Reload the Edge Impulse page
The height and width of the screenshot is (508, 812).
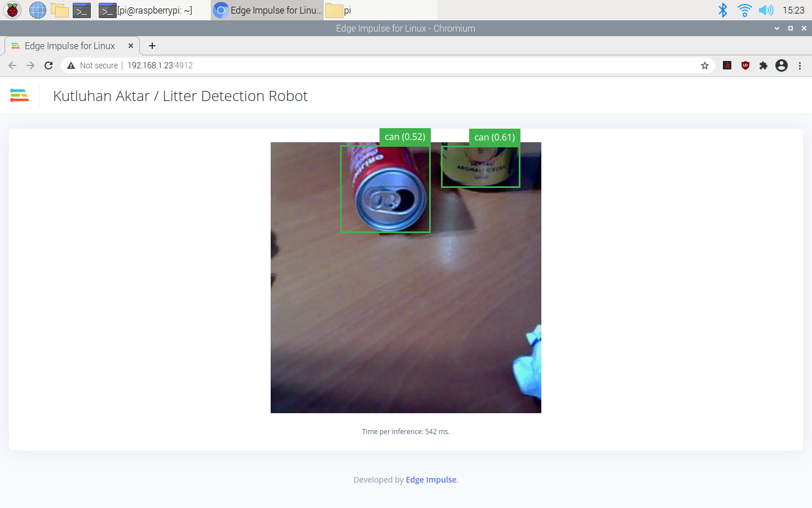pos(48,65)
